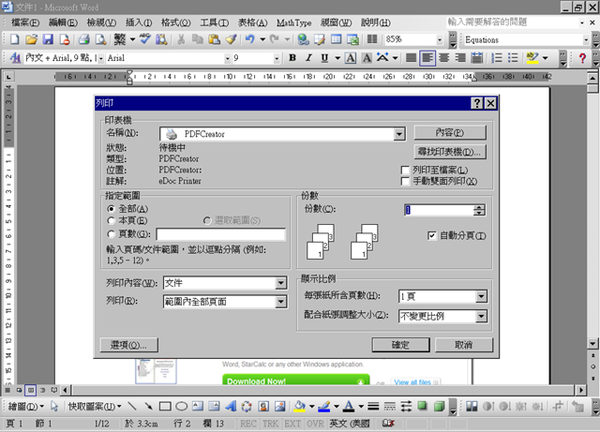
Task: Select the 全部(A) radio button
Action: [111, 209]
